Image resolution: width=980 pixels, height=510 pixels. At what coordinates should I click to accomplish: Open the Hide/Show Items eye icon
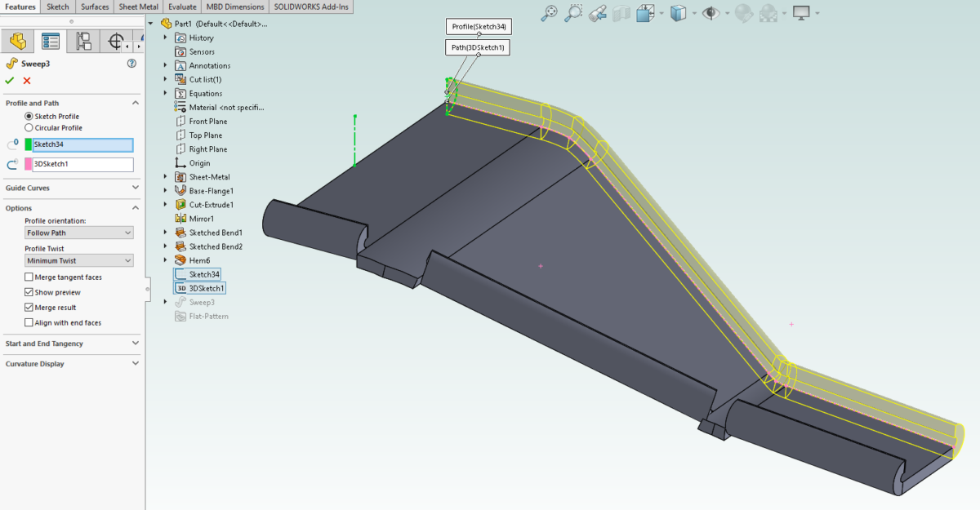click(x=710, y=12)
